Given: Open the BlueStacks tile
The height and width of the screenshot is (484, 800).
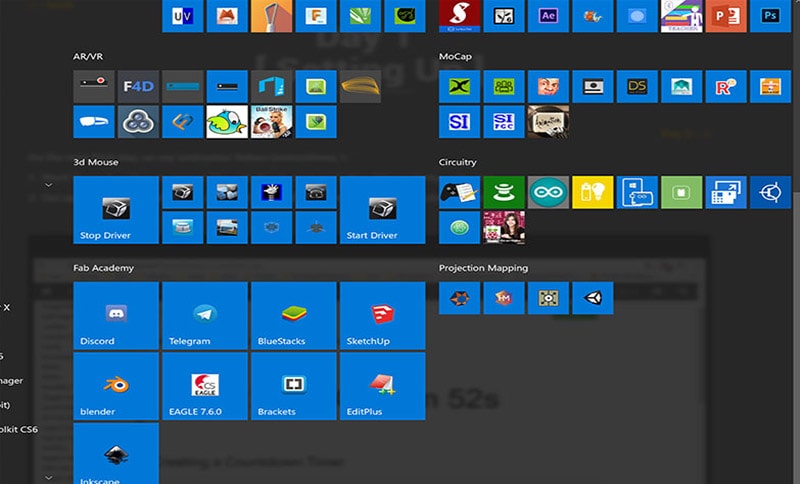Looking at the screenshot, I should pos(293,316).
